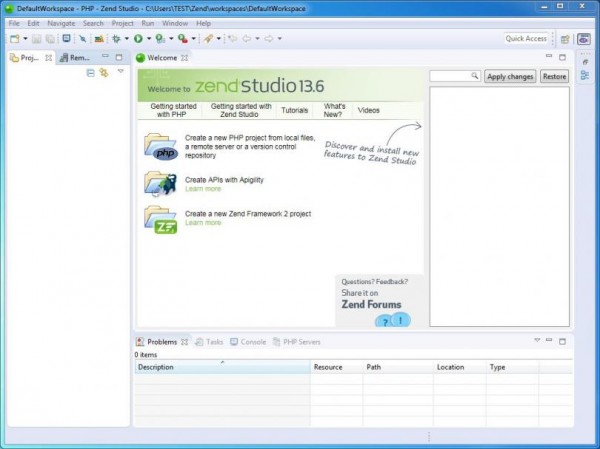Open the Search menu
Image resolution: width=600 pixels, height=449 pixels.
click(x=93, y=23)
